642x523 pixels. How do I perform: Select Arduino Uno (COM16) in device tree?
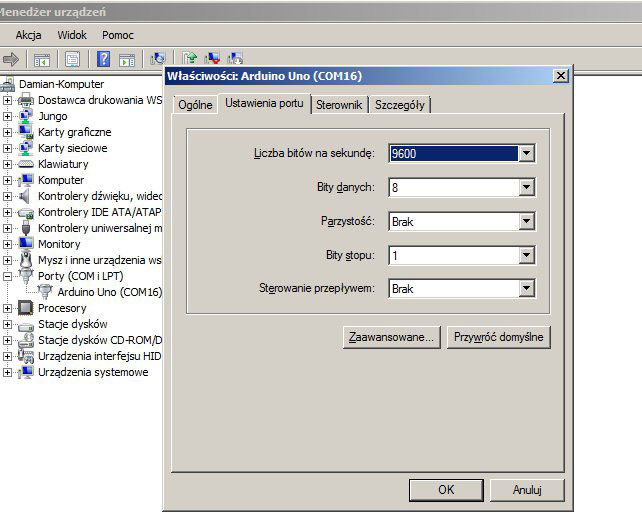(x=109, y=292)
